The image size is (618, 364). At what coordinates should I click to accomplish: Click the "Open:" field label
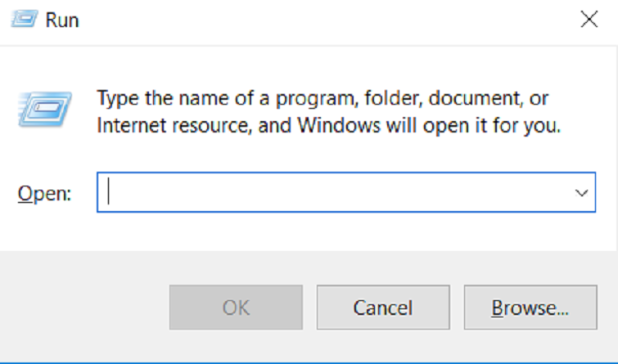click(x=44, y=194)
